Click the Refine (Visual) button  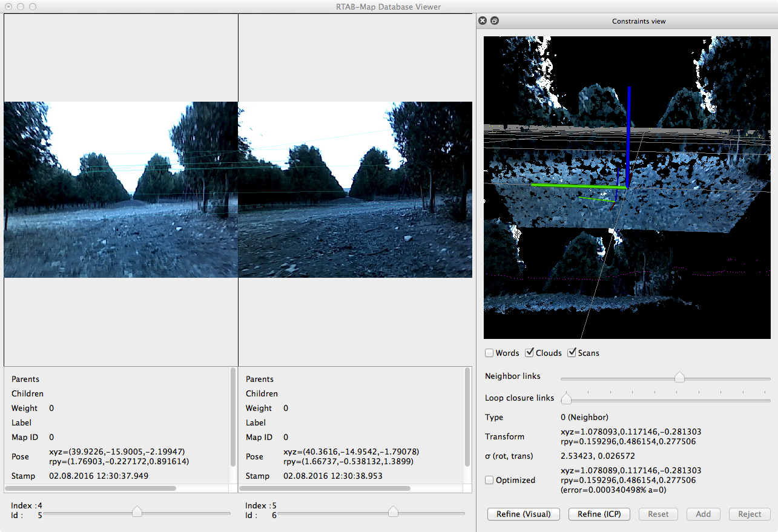click(523, 514)
